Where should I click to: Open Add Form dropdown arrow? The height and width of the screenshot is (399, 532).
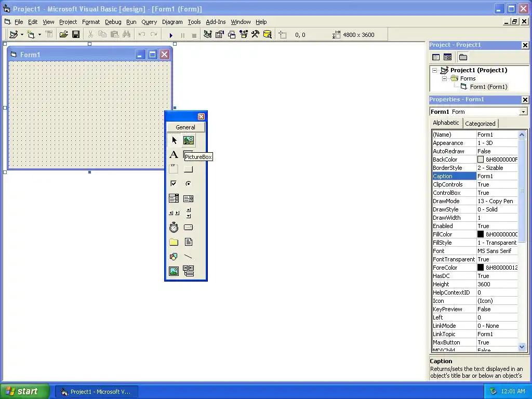pyautogui.click(x=39, y=35)
